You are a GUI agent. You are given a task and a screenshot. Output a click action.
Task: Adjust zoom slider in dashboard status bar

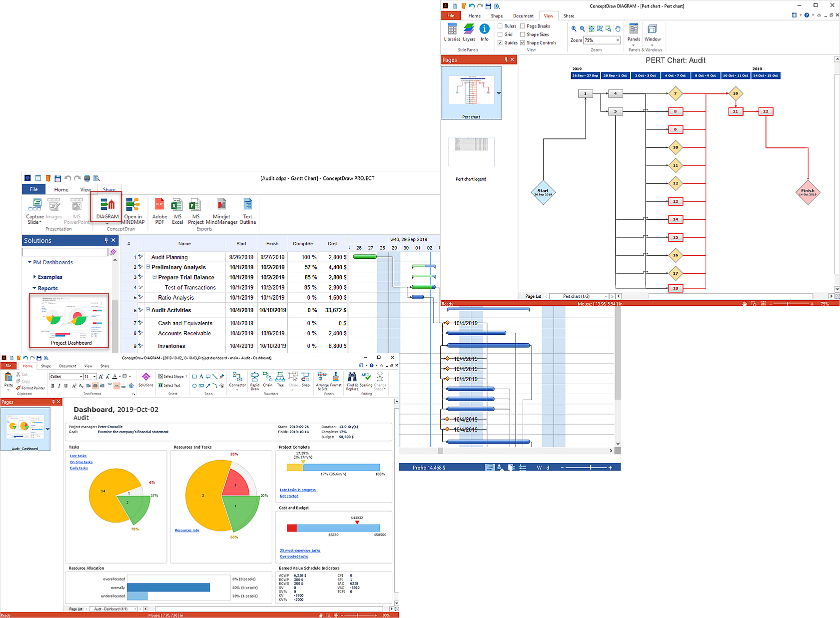[x=358, y=615]
